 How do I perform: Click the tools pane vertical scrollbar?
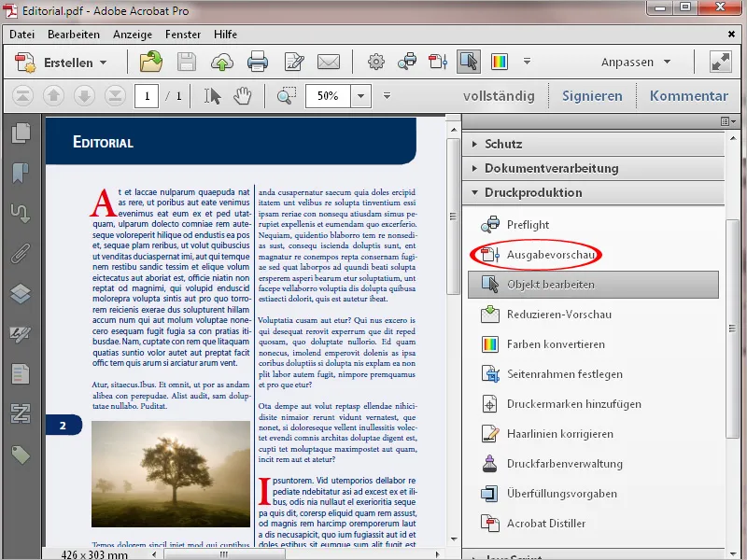[732, 329]
